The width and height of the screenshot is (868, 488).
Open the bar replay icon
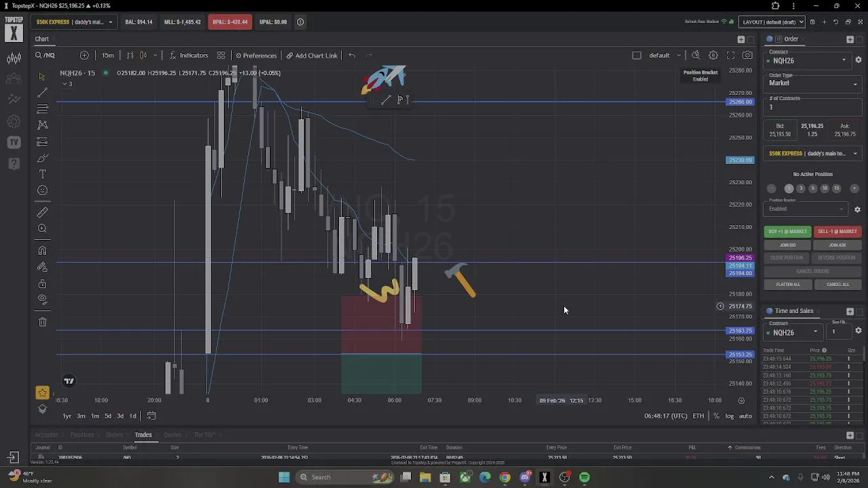tap(696, 56)
